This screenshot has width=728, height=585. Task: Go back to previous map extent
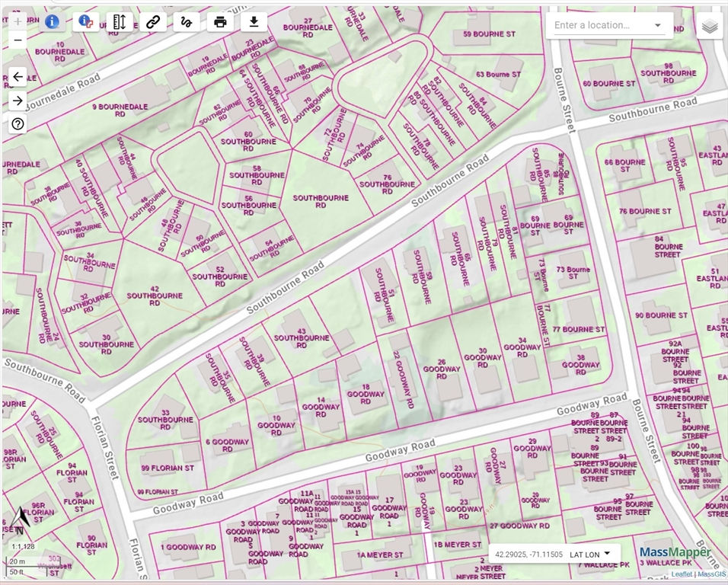18,77
